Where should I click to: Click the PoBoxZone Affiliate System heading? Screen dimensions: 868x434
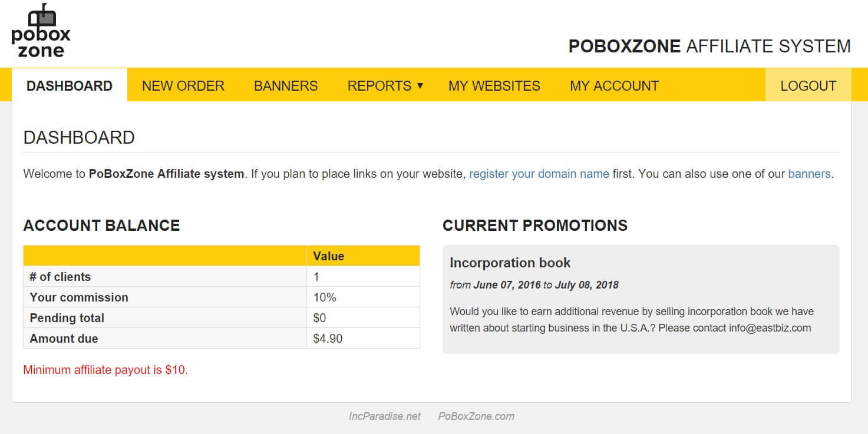tap(709, 46)
